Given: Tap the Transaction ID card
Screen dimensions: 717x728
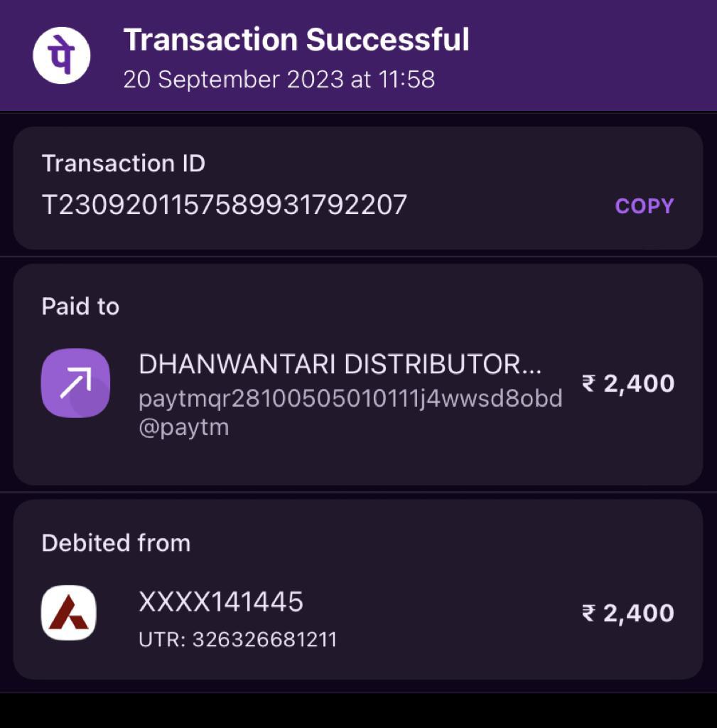Looking at the screenshot, I should [x=358, y=188].
